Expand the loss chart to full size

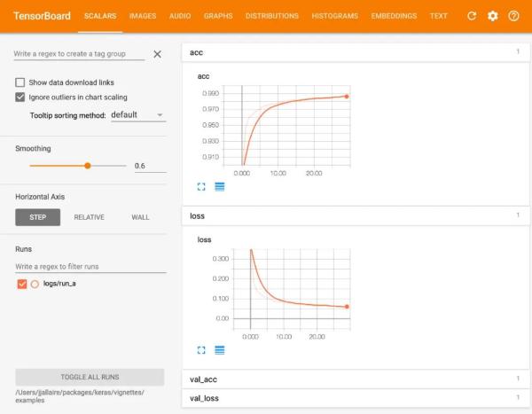tap(201, 350)
